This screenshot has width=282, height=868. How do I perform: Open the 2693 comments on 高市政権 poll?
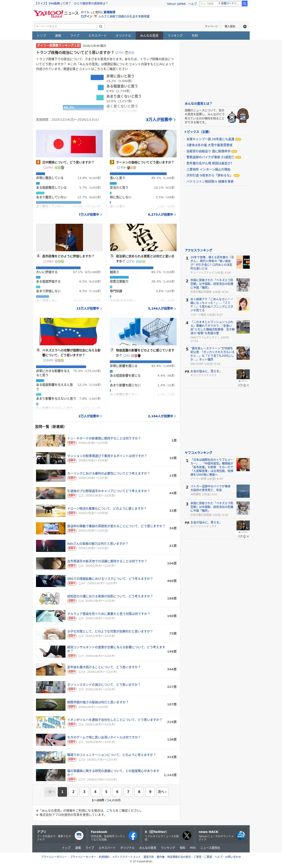(x=48, y=261)
